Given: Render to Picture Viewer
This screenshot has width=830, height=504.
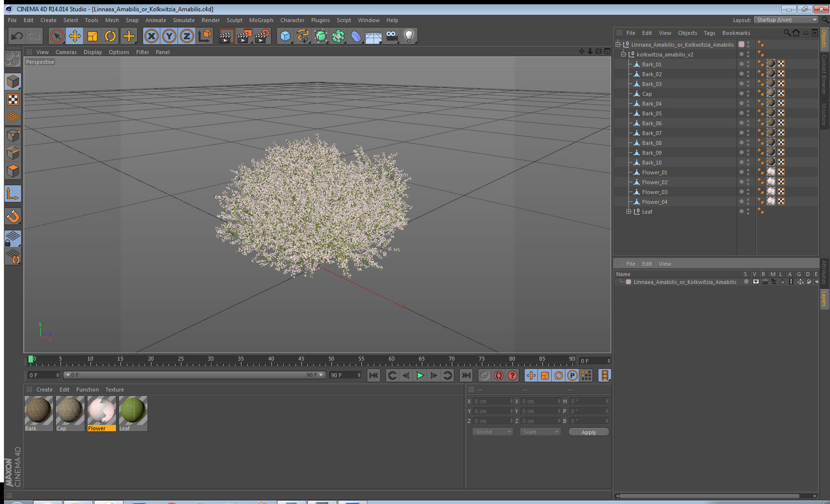Looking at the screenshot, I should pyautogui.click(x=244, y=36).
